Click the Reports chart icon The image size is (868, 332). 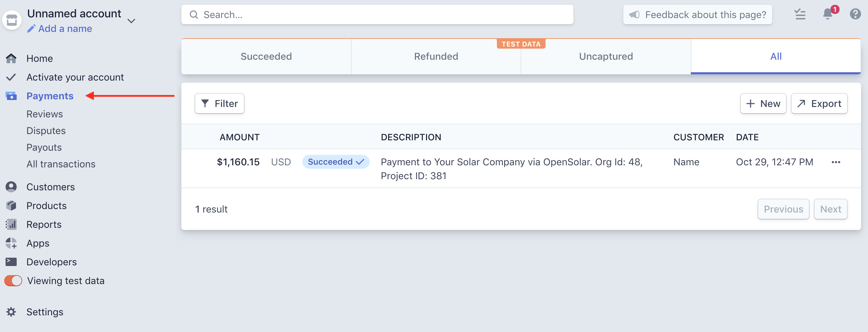11,224
